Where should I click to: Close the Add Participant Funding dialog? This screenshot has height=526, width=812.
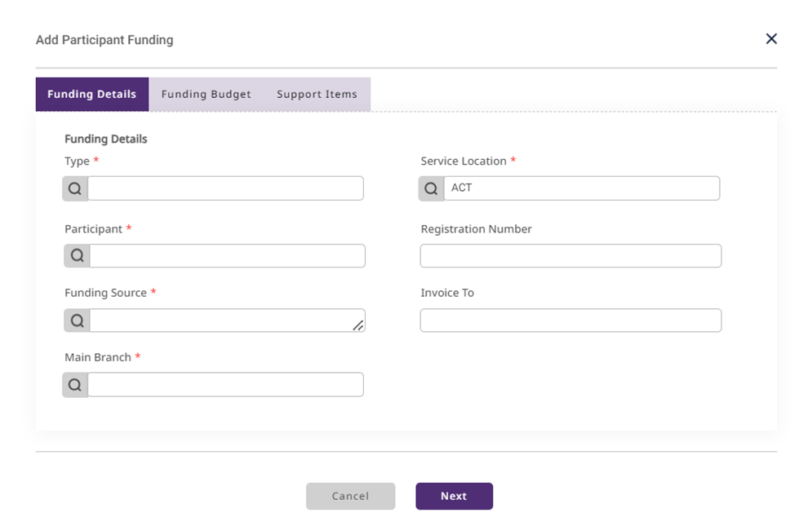(x=770, y=39)
